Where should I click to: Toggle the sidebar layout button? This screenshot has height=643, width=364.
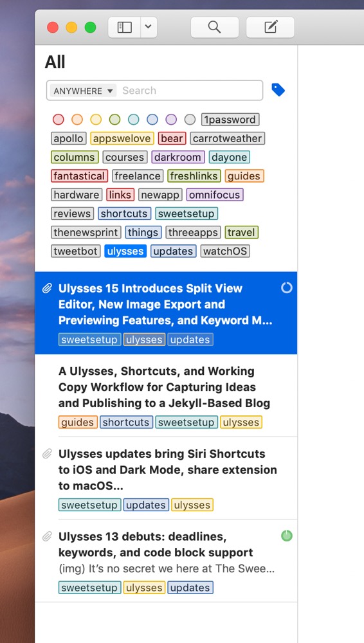tap(124, 28)
